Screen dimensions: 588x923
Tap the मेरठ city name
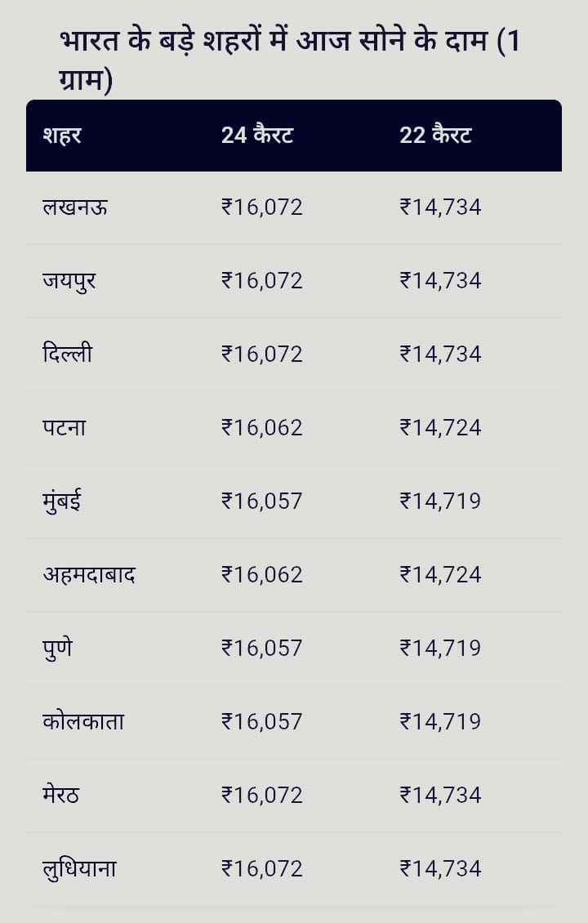pyautogui.click(x=61, y=795)
